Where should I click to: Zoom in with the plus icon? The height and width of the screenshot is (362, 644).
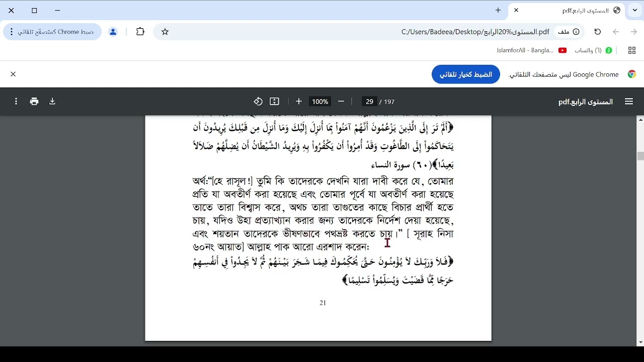(x=299, y=102)
